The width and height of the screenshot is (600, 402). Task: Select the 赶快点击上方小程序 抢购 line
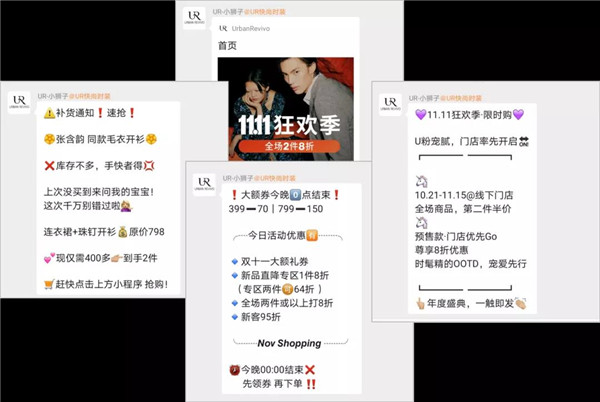click(106, 285)
